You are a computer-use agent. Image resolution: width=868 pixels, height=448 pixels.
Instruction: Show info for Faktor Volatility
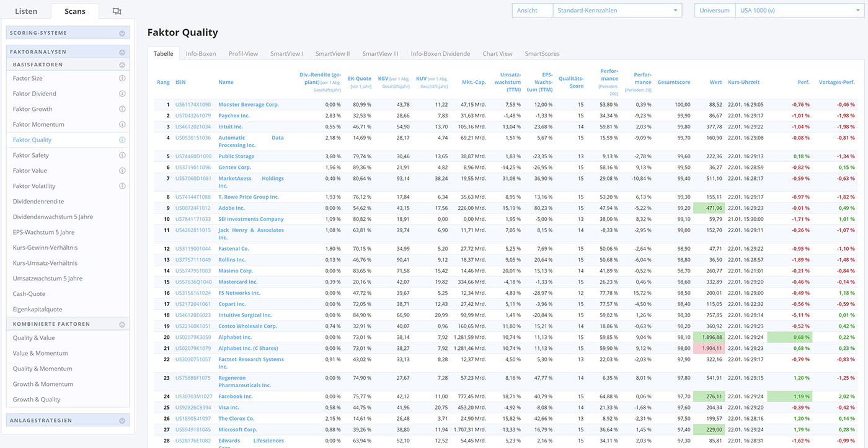(x=122, y=186)
